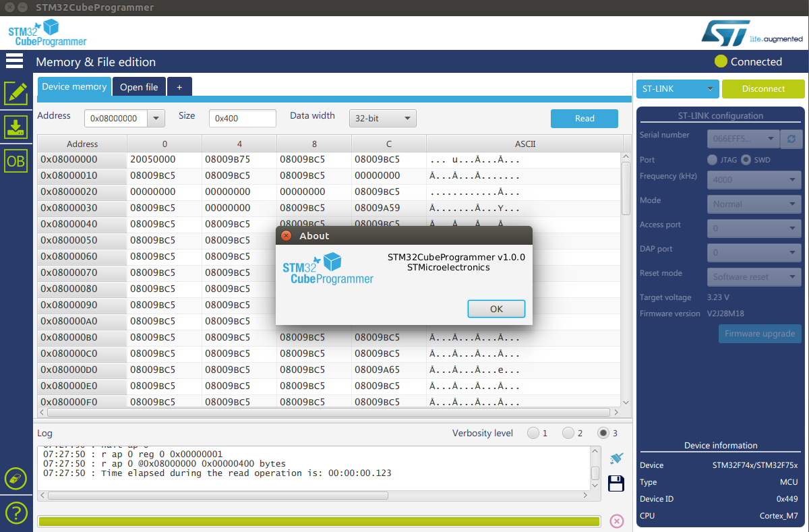Click the Address input field
Image resolution: width=809 pixels, height=532 pixels.
pos(115,118)
